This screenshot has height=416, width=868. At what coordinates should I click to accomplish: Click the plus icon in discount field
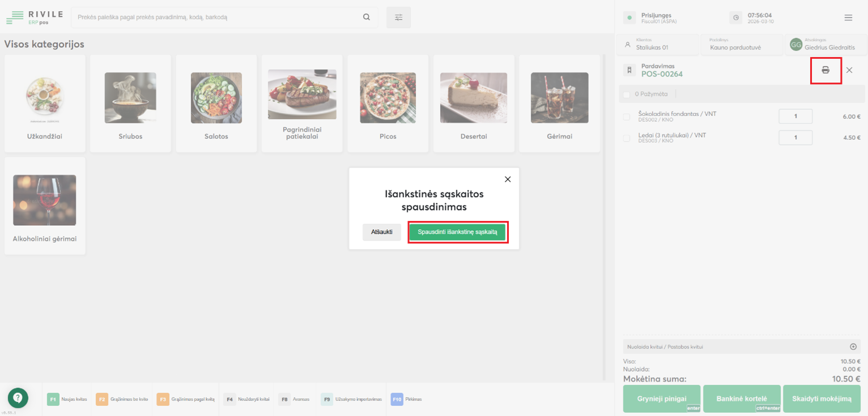pyautogui.click(x=853, y=346)
